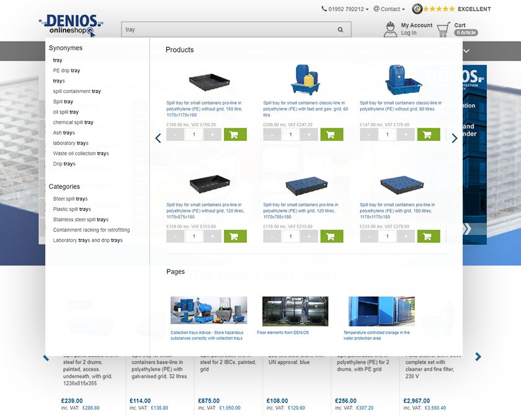Add 60 litre classic-line tray with feet to cart
Image resolution: width=521 pixels, height=420 pixels.
[332, 135]
